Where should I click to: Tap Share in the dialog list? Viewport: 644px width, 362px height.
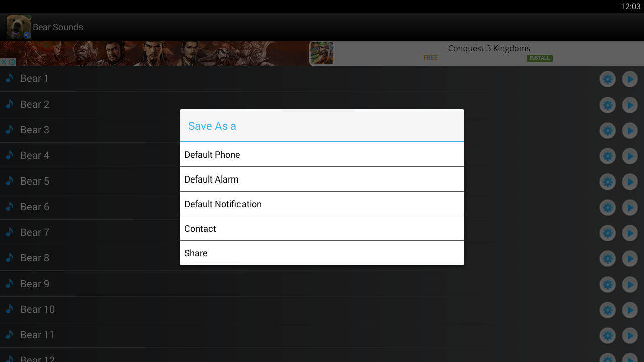[322, 253]
